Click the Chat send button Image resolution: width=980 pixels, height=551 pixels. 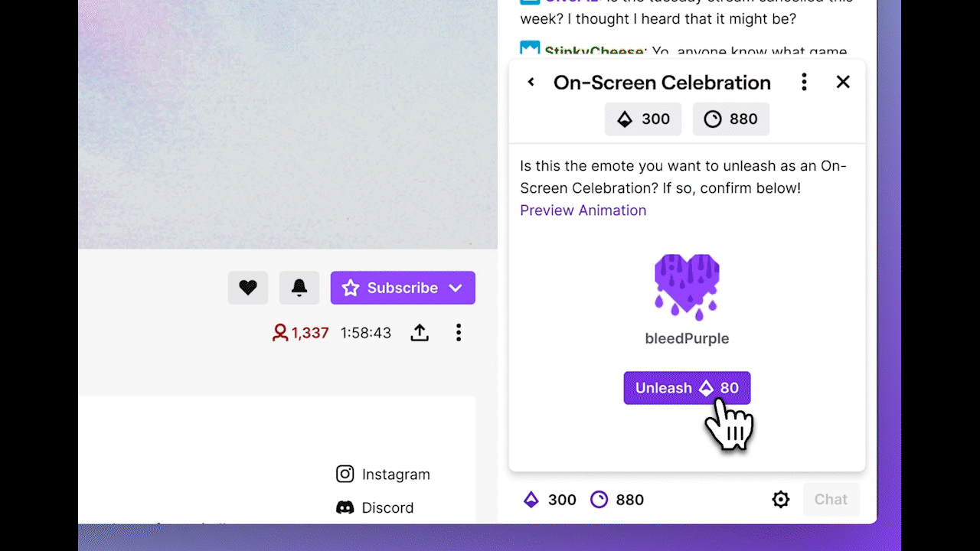(831, 500)
